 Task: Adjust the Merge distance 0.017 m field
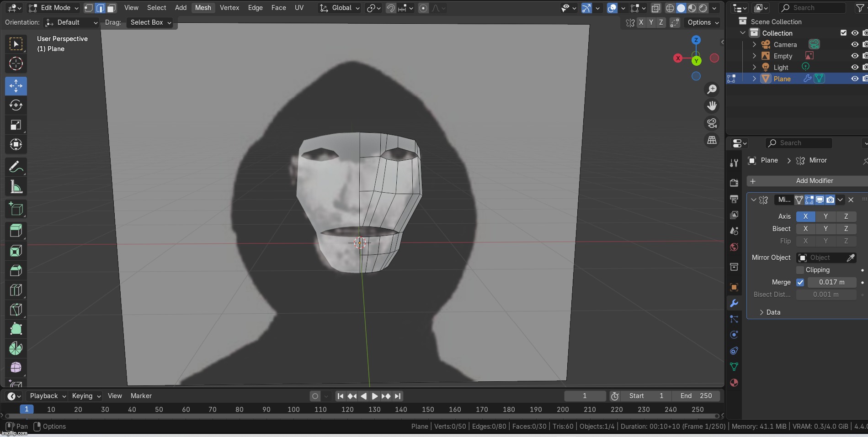(x=832, y=282)
